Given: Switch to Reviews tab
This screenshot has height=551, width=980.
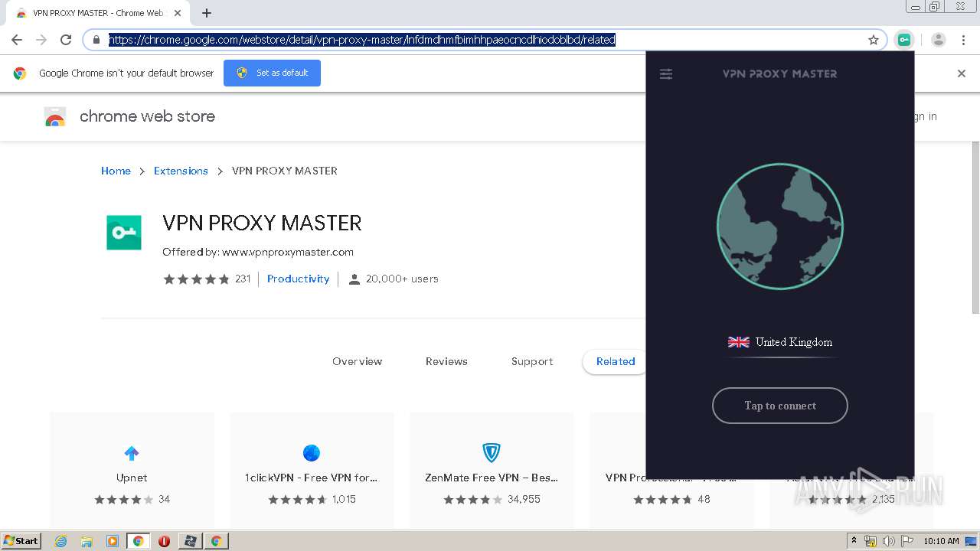Looking at the screenshot, I should click(x=446, y=361).
